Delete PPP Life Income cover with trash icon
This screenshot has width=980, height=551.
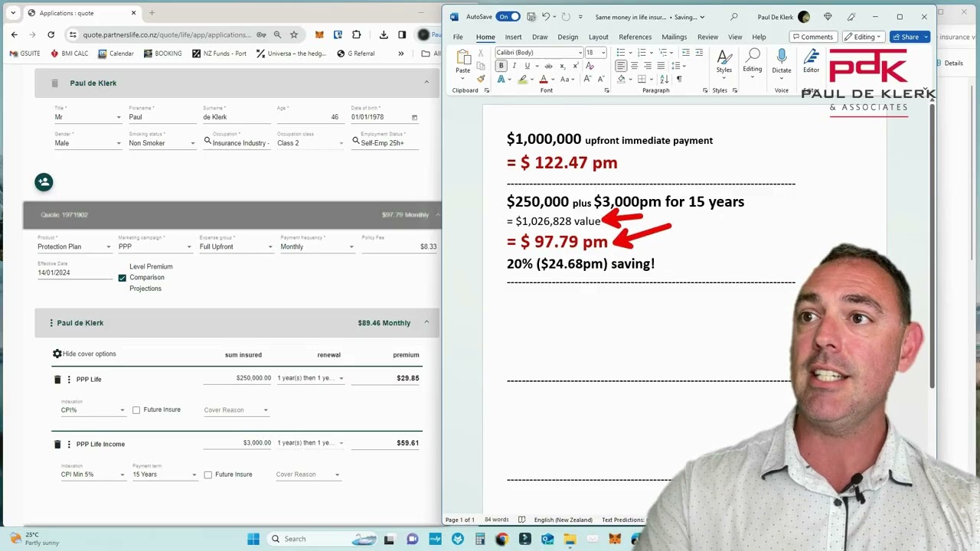click(57, 444)
